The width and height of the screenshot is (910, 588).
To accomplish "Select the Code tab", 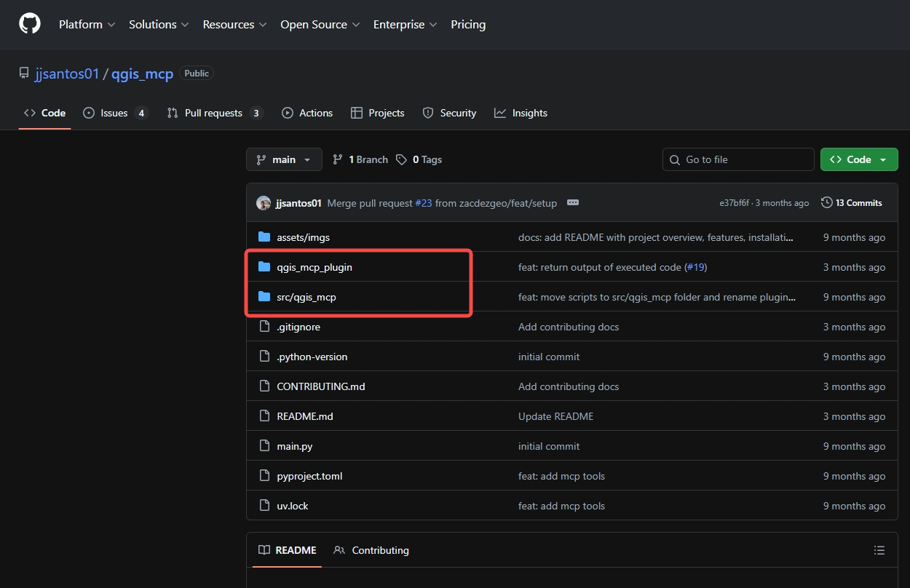I will (x=44, y=113).
